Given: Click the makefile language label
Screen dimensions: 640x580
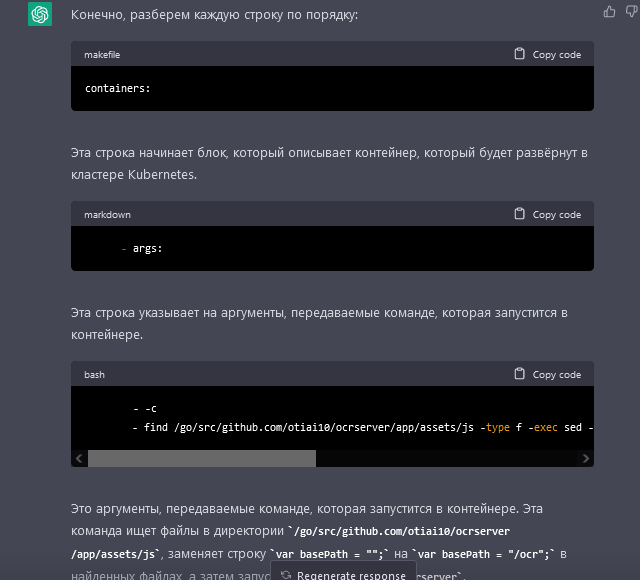Looking at the screenshot, I should click(x=102, y=55).
